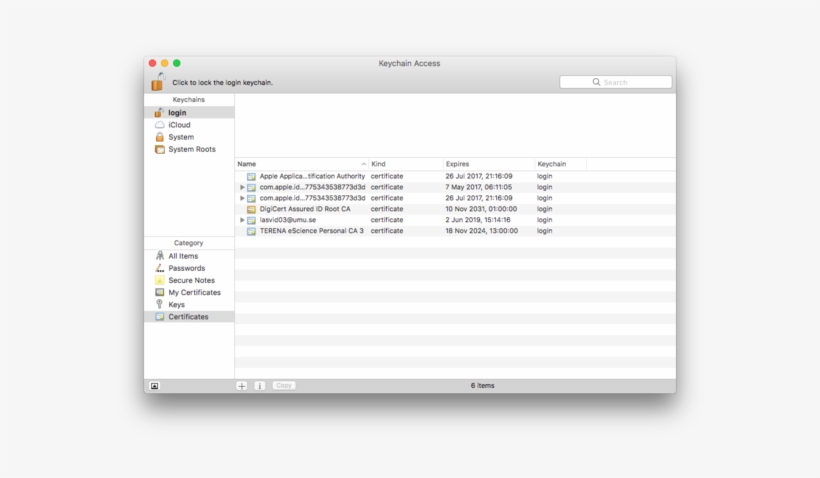Click the search magnifier icon
Screen dimensions: 820x478
[x=596, y=82]
